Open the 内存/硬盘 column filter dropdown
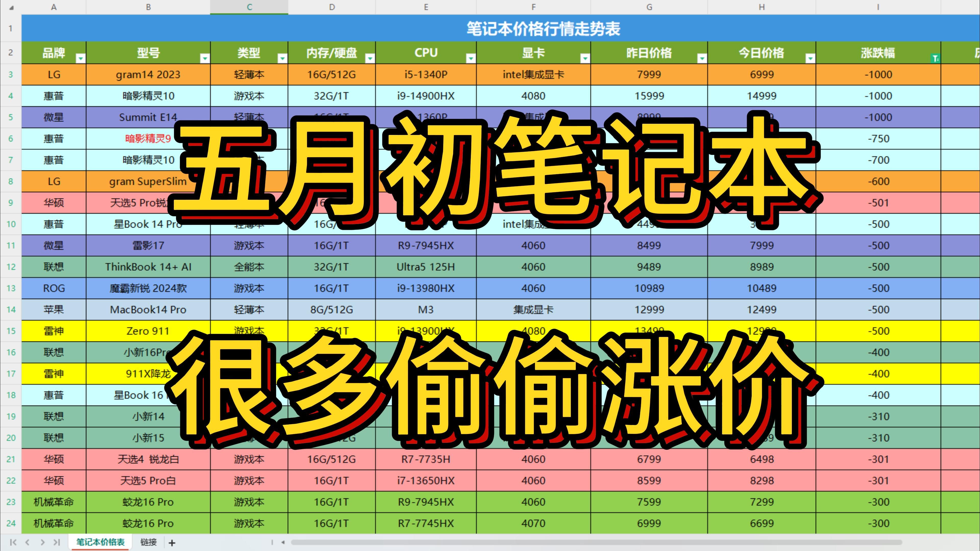980x551 pixels. point(370,58)
